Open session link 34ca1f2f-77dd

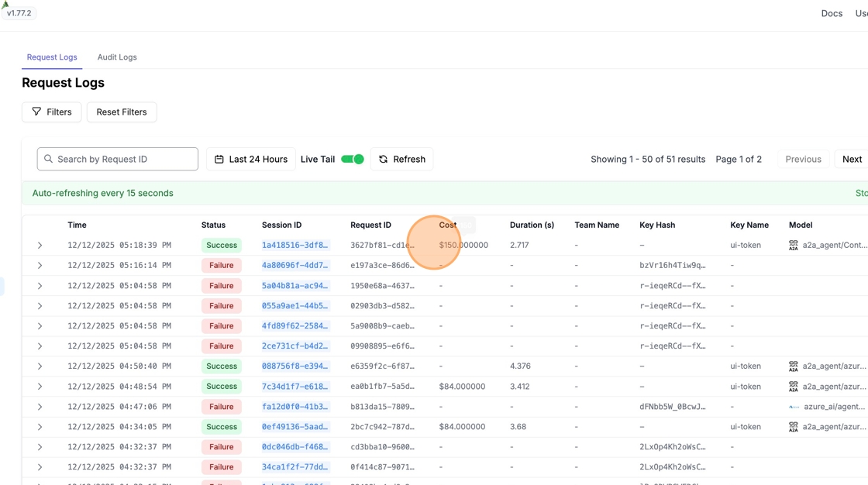point(295,467)
